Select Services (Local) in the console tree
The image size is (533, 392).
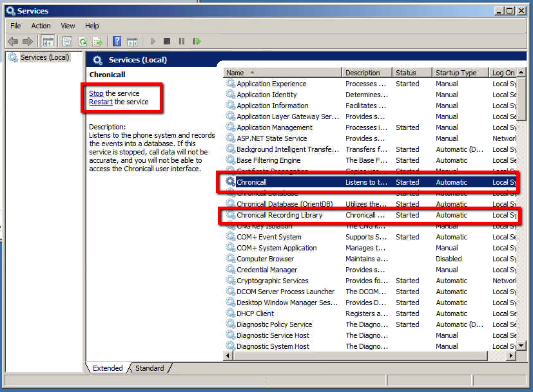click(44, 57)
